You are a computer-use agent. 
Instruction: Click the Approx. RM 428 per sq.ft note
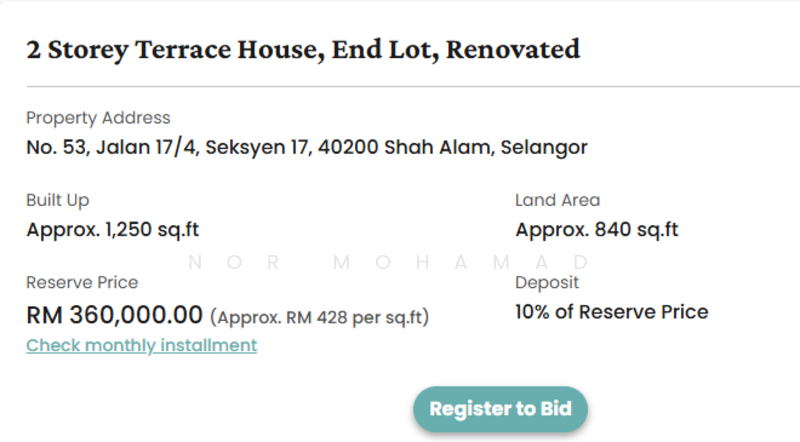pos(320,318)
